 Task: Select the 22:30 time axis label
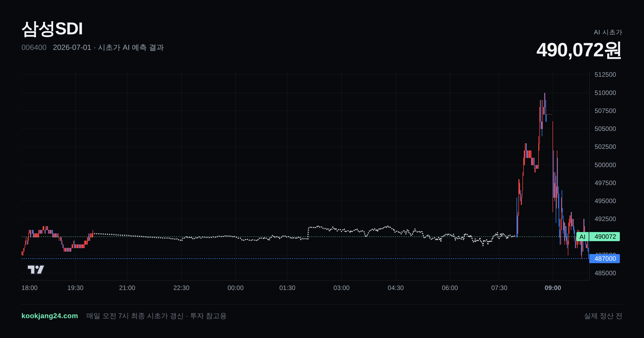(x=181, y=288)
